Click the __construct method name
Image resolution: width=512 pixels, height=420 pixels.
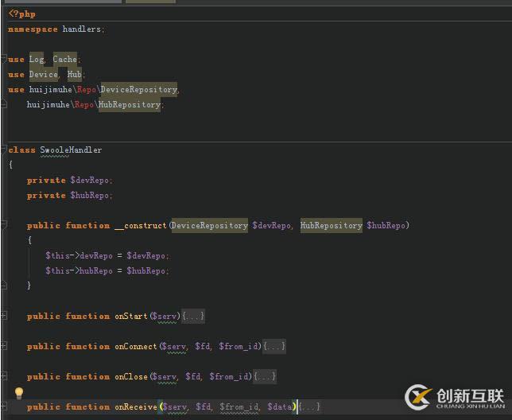coord(141,226)
